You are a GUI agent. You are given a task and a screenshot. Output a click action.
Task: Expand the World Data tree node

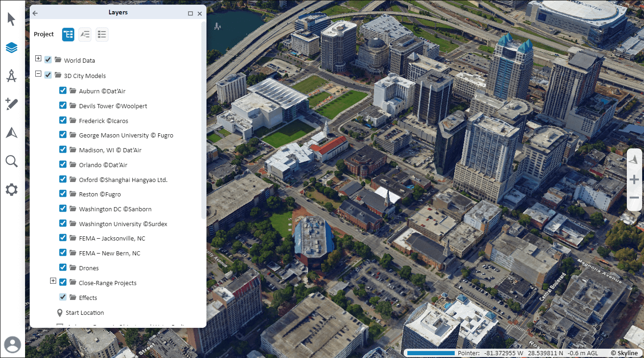coord(38,58)
